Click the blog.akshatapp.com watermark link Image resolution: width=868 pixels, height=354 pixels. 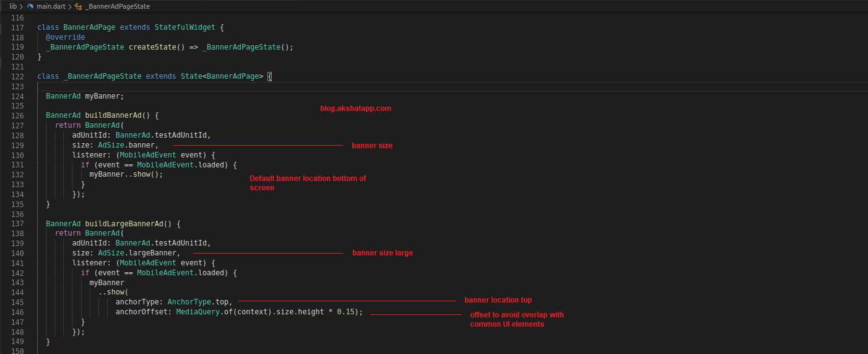355,108
